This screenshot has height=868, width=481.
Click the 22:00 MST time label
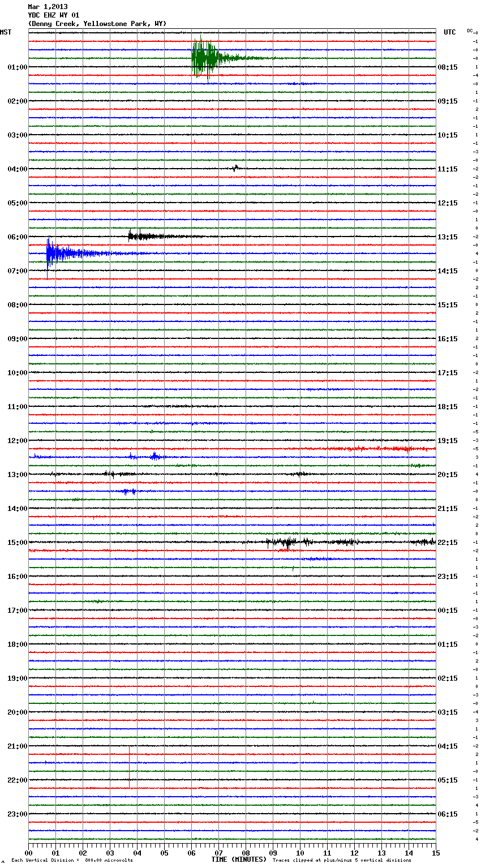click(x=18, y=780)
